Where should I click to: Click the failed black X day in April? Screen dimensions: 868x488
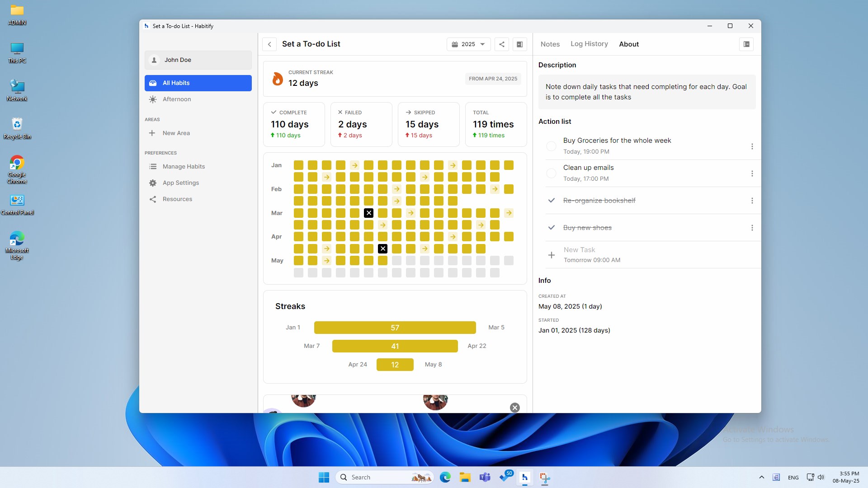(382, 249)
